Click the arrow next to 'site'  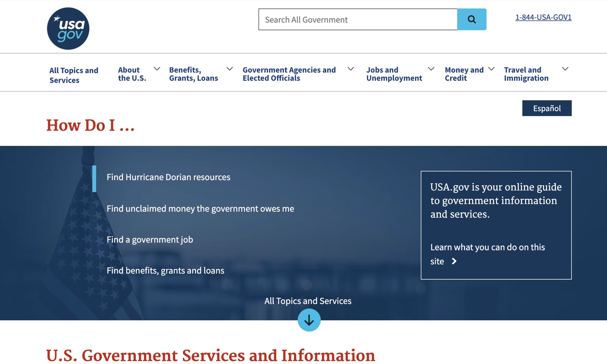pos(454,261)
